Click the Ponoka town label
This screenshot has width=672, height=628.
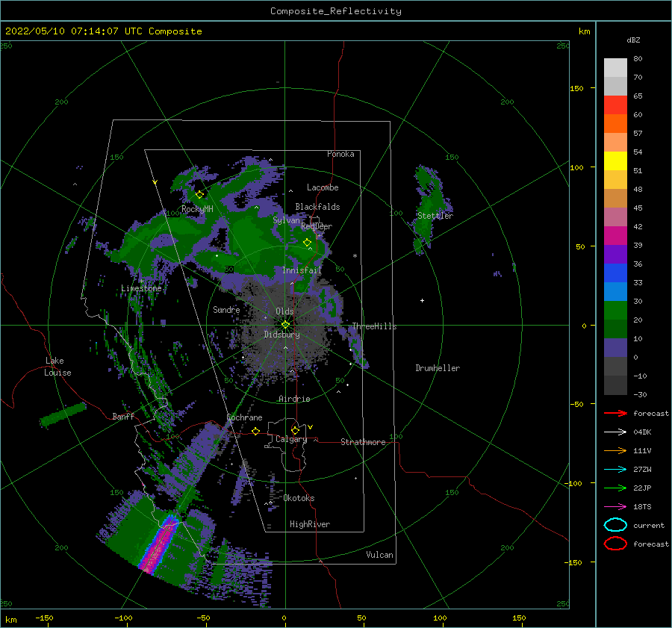(340, 154)
